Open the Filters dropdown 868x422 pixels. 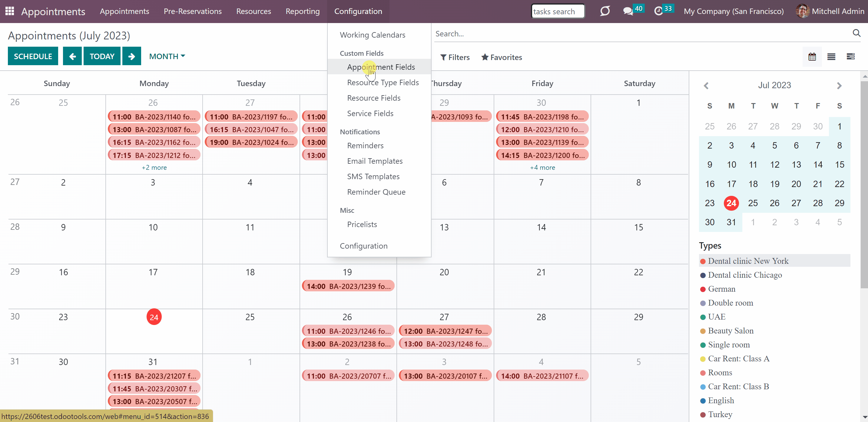point(455,57)
